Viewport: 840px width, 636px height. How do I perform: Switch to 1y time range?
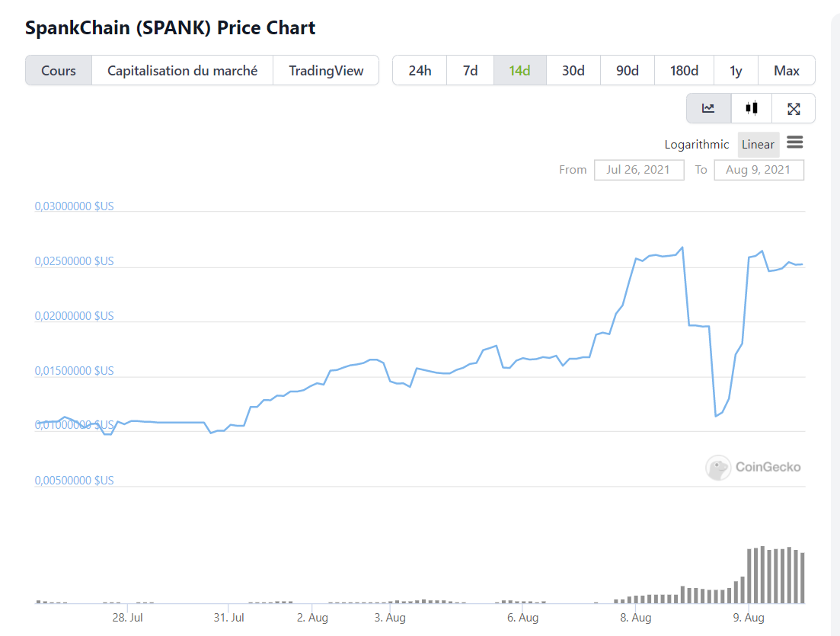[x=736, y=71]
